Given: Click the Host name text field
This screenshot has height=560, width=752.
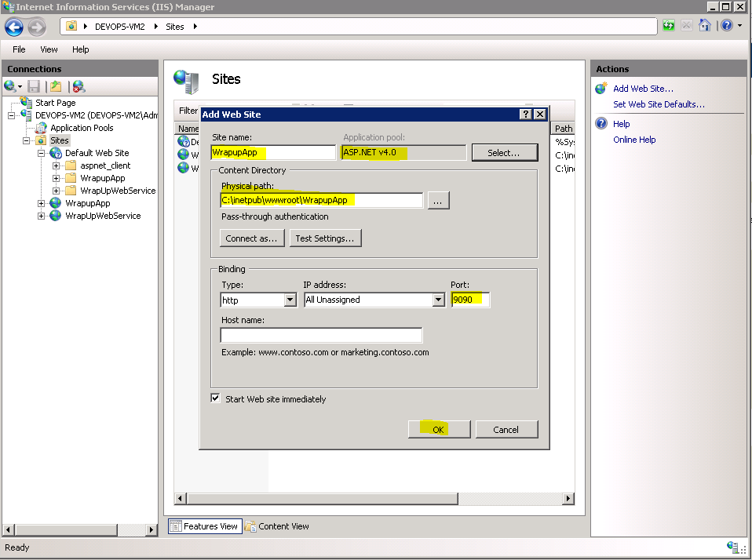Looking at the screenshot, I should [x=321, y=336].
